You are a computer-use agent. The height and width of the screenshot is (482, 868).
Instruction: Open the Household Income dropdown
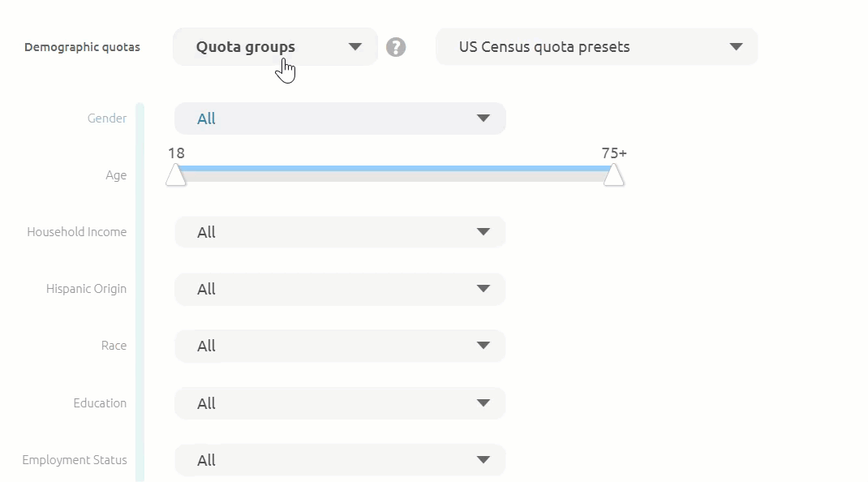click(x=340, y=232)
